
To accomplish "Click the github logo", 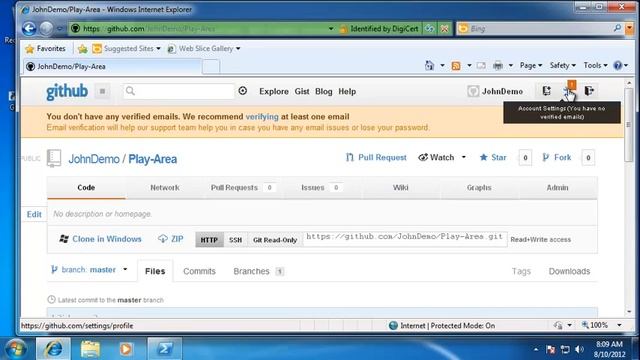I will click(67, 91).
